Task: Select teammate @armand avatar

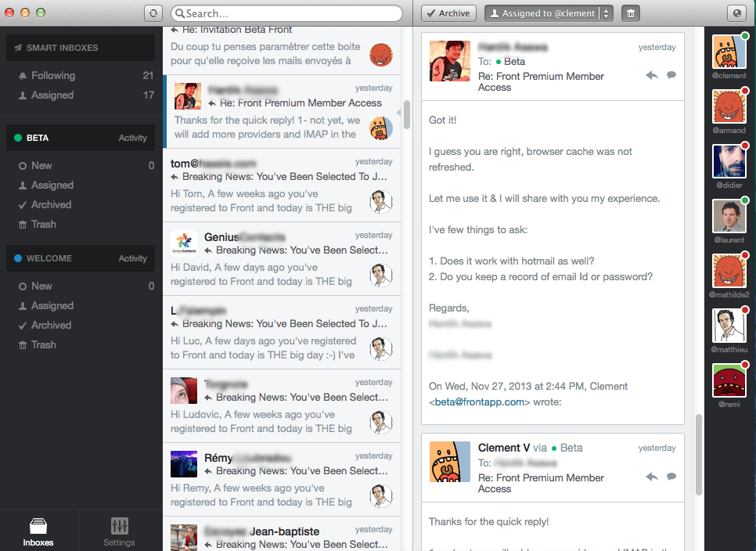Action: coord(729,106)
